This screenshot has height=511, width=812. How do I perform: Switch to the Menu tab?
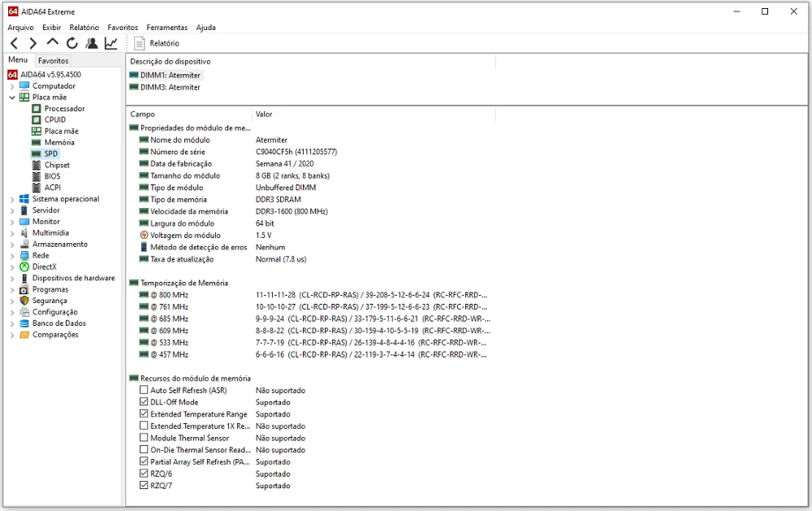pyautogui.click(x=18, y=60)
